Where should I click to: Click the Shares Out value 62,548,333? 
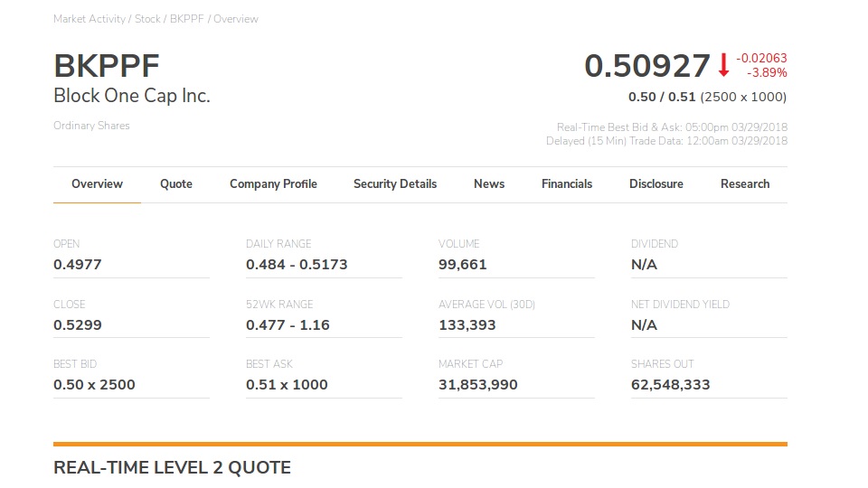pyautogui.click(x=671, y=385)
